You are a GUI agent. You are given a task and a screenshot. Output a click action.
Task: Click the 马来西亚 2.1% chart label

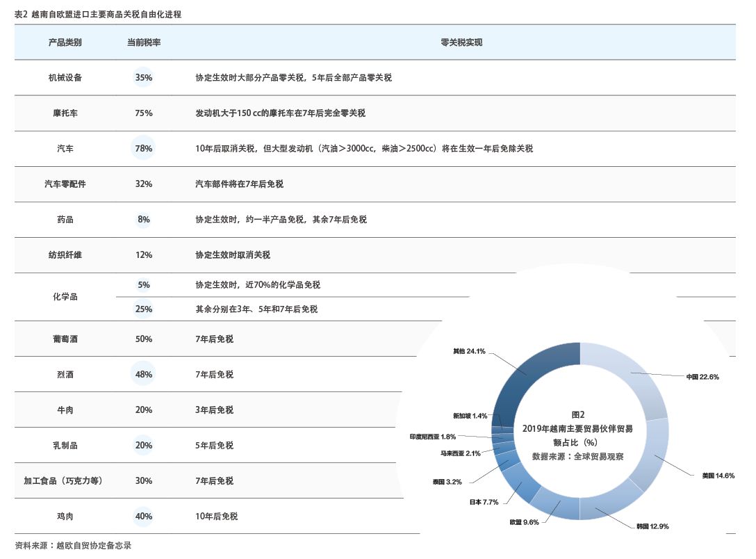tap(461, 454)
